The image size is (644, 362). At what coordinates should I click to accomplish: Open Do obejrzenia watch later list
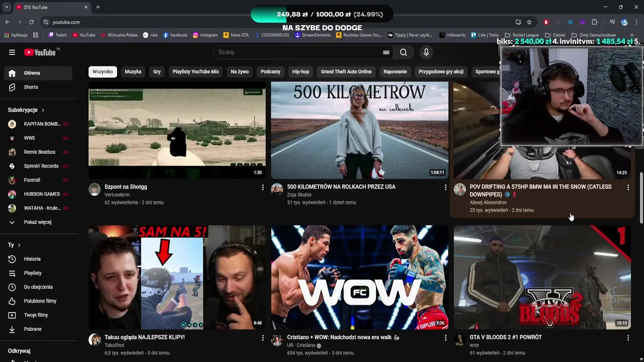pos(38,287)
